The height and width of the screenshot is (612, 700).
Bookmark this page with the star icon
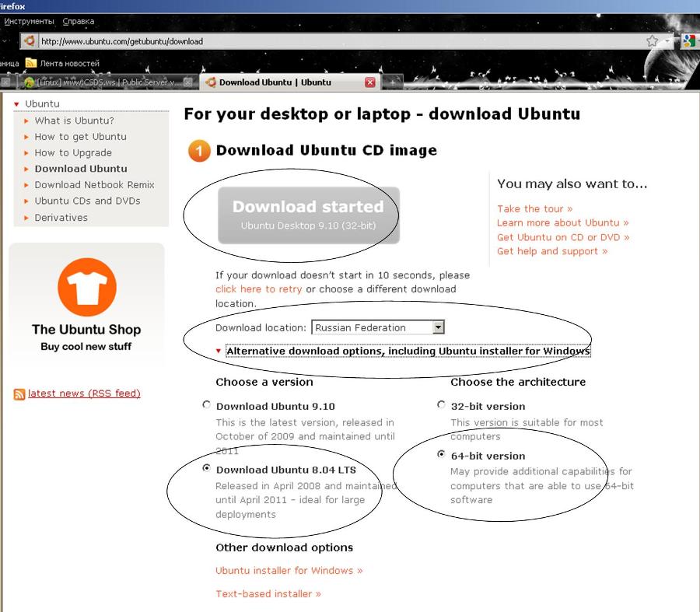[653, 41]
